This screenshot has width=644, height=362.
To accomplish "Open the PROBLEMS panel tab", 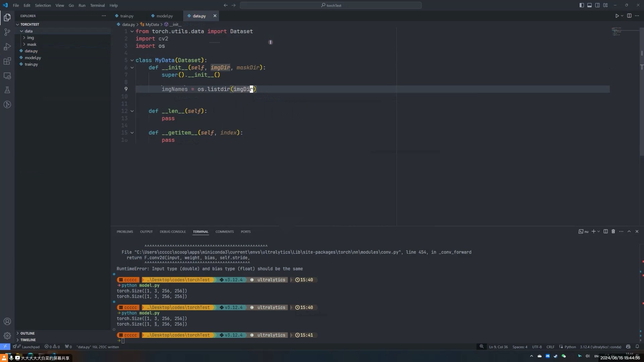I will click(125, 232).
